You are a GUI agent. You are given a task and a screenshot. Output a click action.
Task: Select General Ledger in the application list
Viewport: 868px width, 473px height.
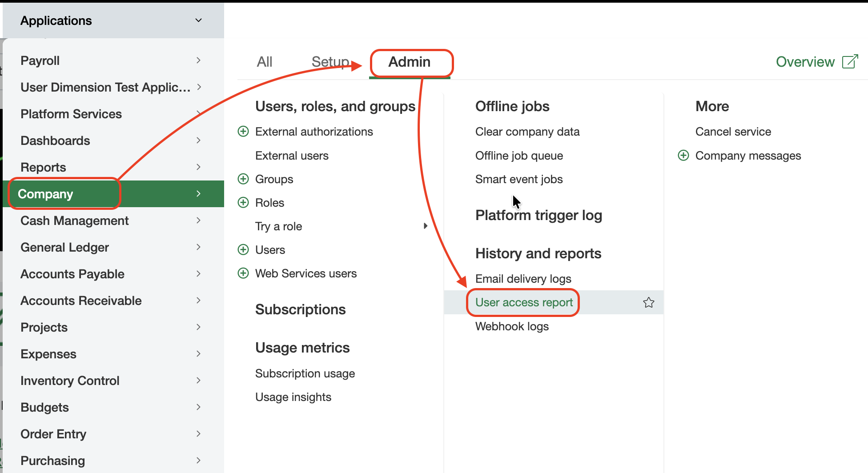click(65, 247)
